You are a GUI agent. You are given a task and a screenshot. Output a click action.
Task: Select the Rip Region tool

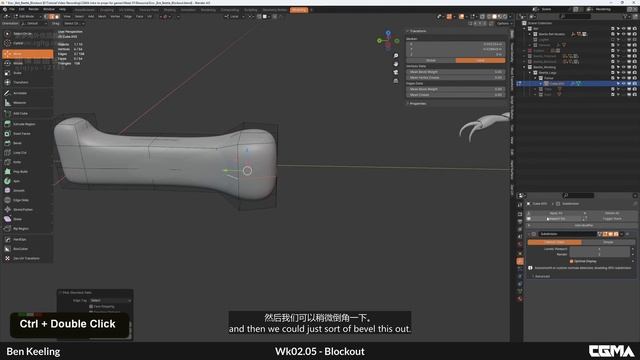[x=27, y=229]
